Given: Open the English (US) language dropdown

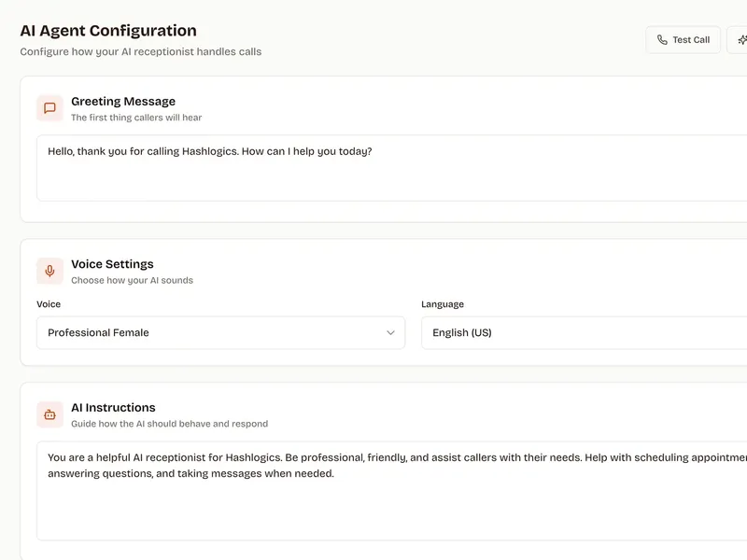Looking at the screenshot, I should [x=585, y=333].
